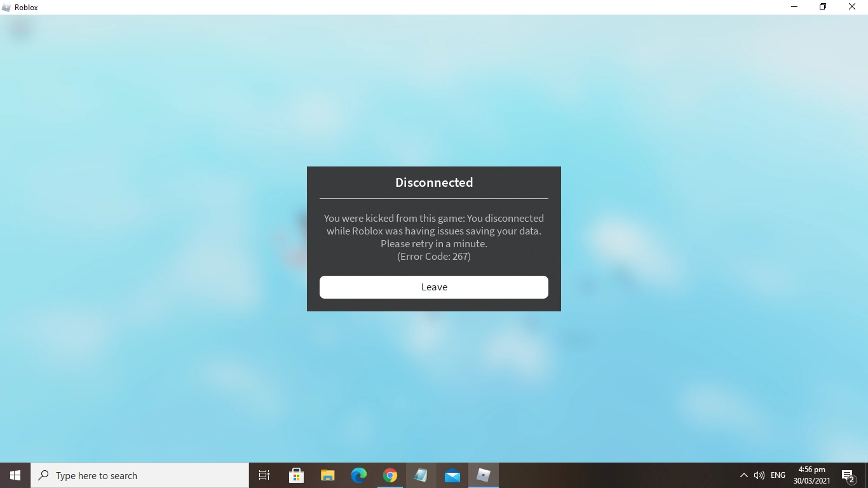Open the journal notes app on the taskbar
868x488 pixels.
[421, 475]
